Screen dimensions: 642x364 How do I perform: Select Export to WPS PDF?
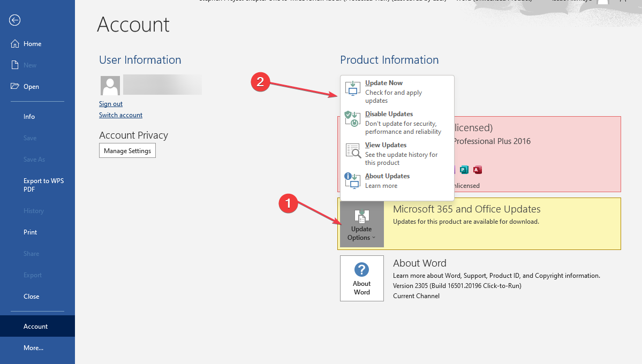click(x=43, y=185)
